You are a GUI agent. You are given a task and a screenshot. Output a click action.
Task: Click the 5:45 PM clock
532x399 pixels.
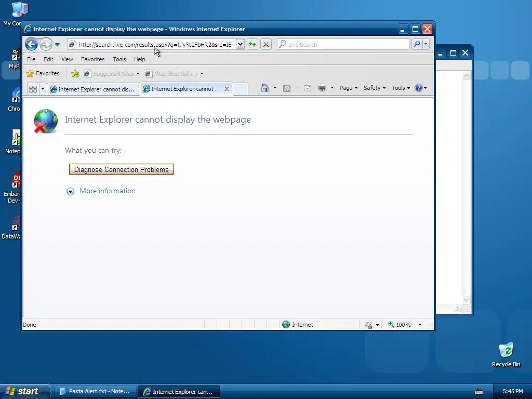click(x=513, y=391)
